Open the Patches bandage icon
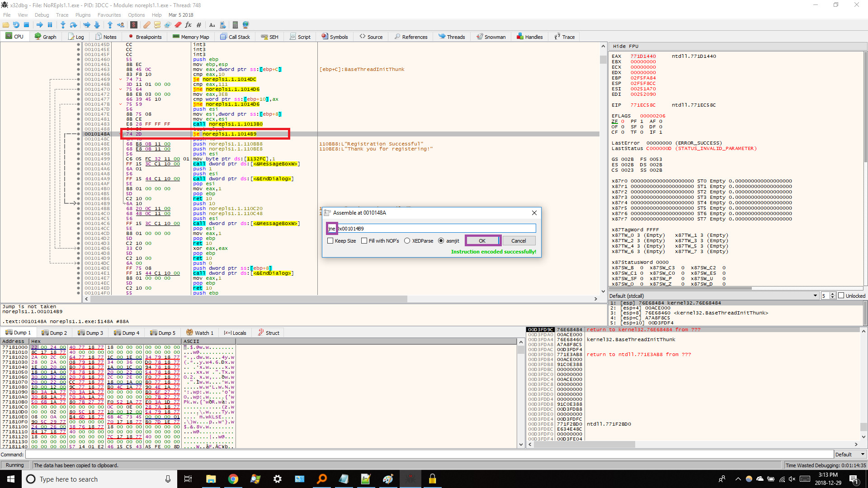The width and height of the screenshot is (868, 488). pos(147,25)
